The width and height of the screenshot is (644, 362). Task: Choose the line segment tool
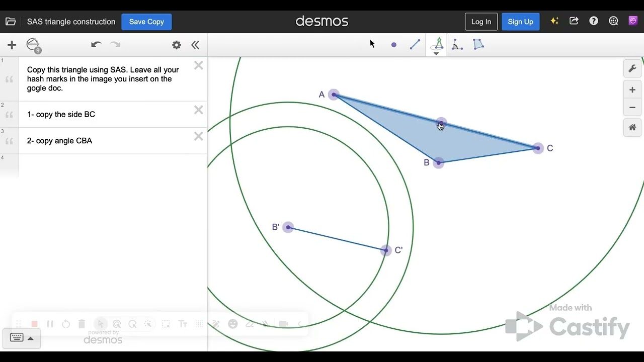pos(415,45)
